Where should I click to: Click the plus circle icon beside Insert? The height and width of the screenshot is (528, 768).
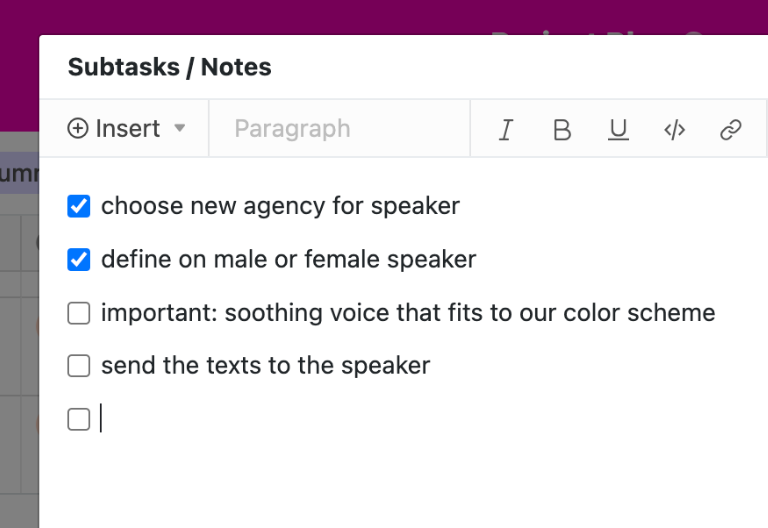click(x=78, y=129)
